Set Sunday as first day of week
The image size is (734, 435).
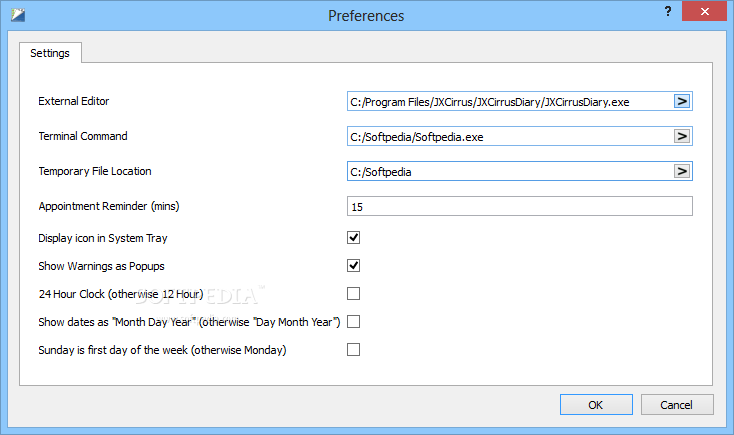[x=353, y=350]
